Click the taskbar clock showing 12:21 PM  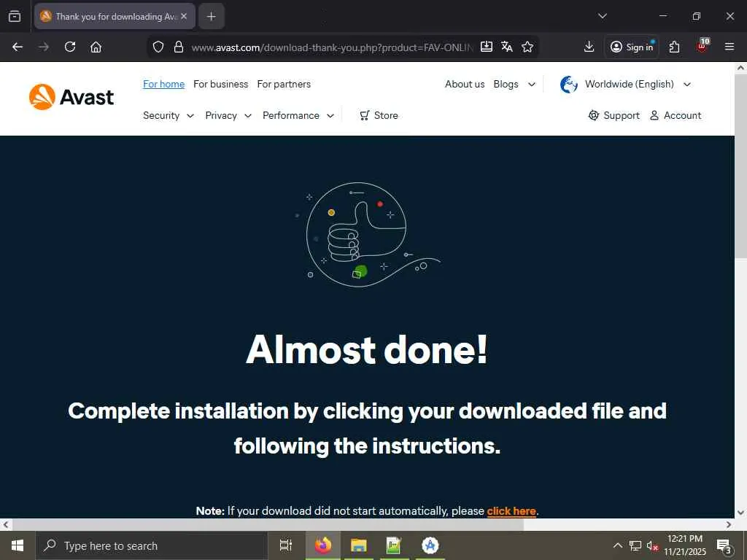pyautogui.click(x=685, y=545)
